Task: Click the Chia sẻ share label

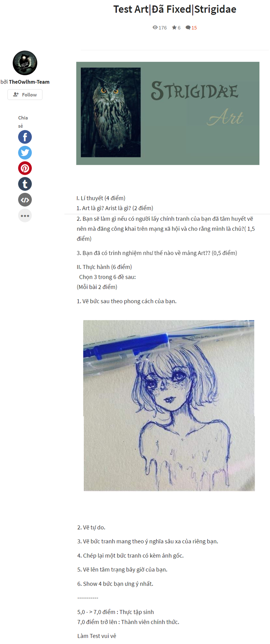Action: coord(23,122)
